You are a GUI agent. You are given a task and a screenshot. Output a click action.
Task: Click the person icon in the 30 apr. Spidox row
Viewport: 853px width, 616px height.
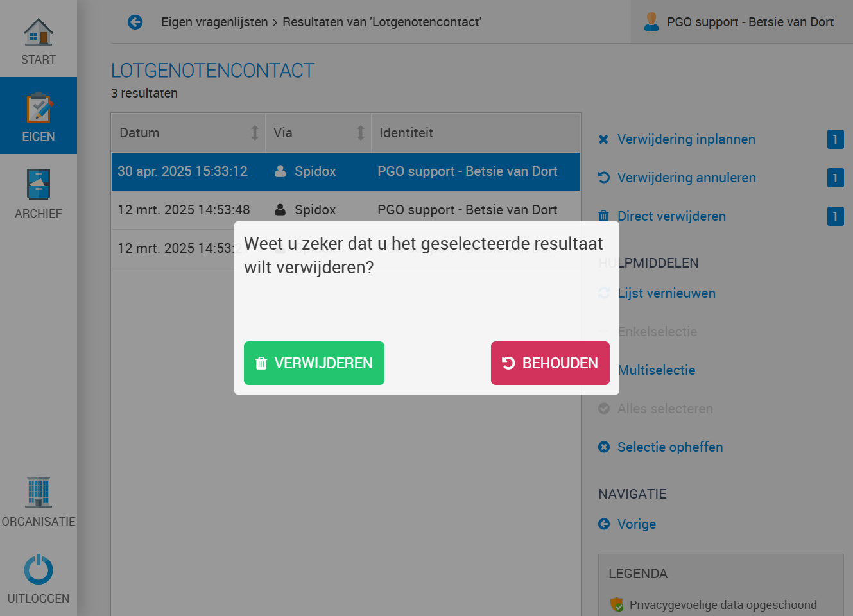click(280, 171)
